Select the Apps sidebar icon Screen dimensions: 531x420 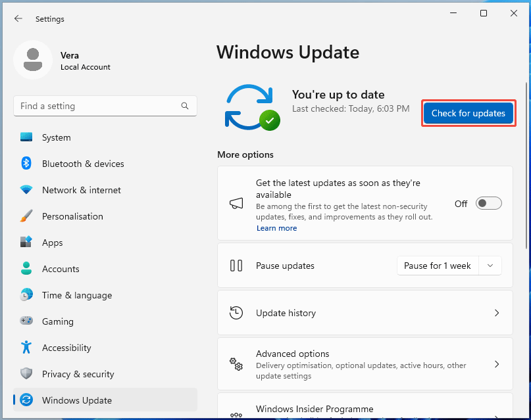(x=26, y=243)
